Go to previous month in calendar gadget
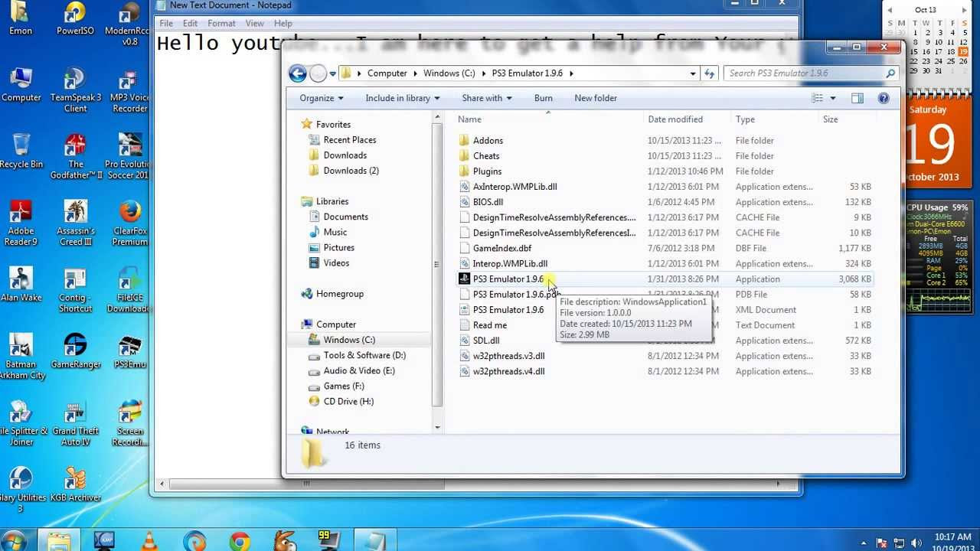Screen dimensions: 980x551 point(890,10)
